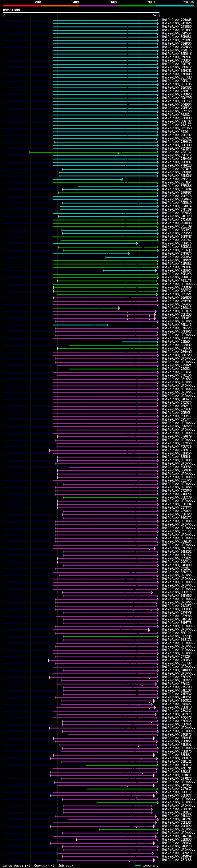Click the '=100char.' scale legend text
The width and height of the screenshot is (197, 868).
pyautogui.click(x=150, y=865)
